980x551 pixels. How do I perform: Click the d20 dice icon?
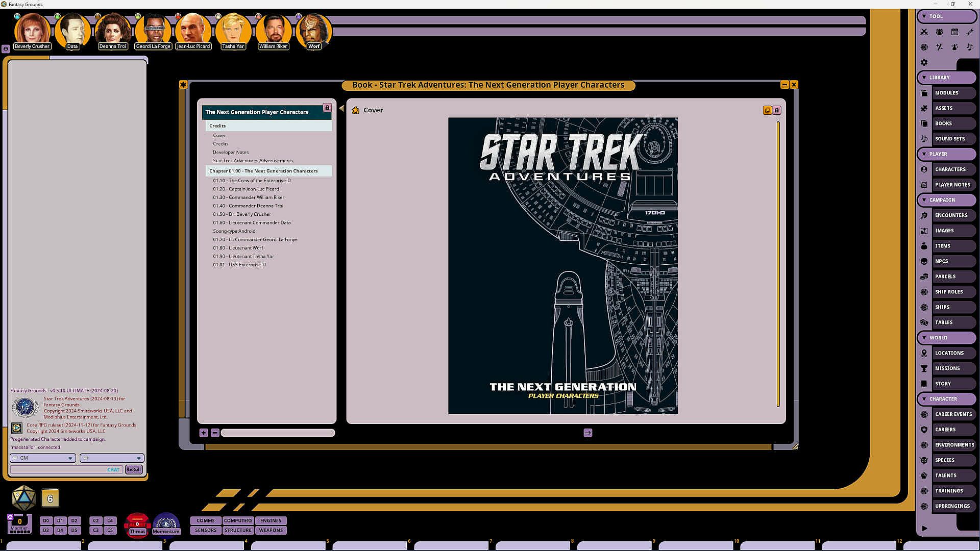[x=23, y=498]
